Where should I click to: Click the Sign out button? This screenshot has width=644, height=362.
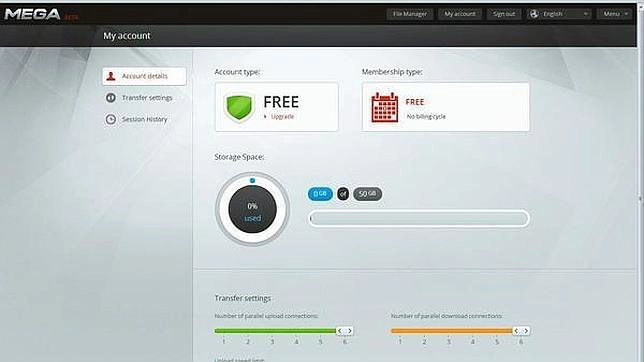tap(504, 14)
